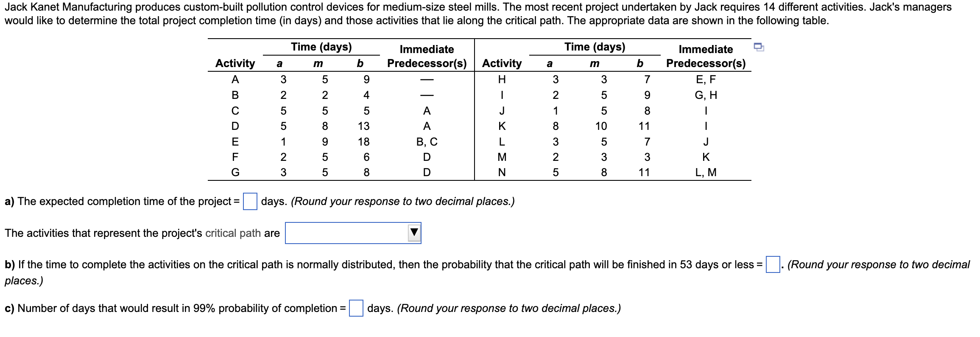This screenshot has height=337, width=980.
Task: Select the bold part b label text
Action: (10, 264)
